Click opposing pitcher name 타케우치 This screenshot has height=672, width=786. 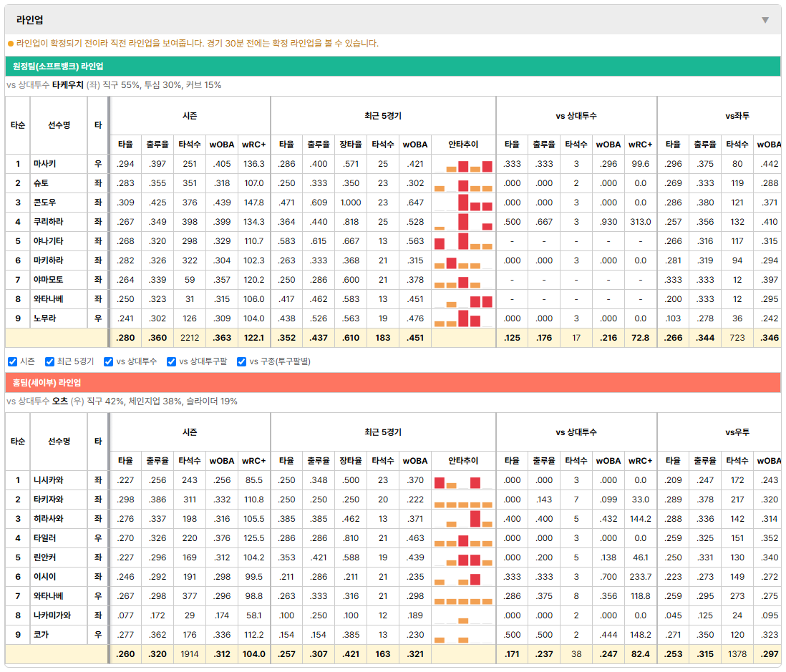pos(68,84)
